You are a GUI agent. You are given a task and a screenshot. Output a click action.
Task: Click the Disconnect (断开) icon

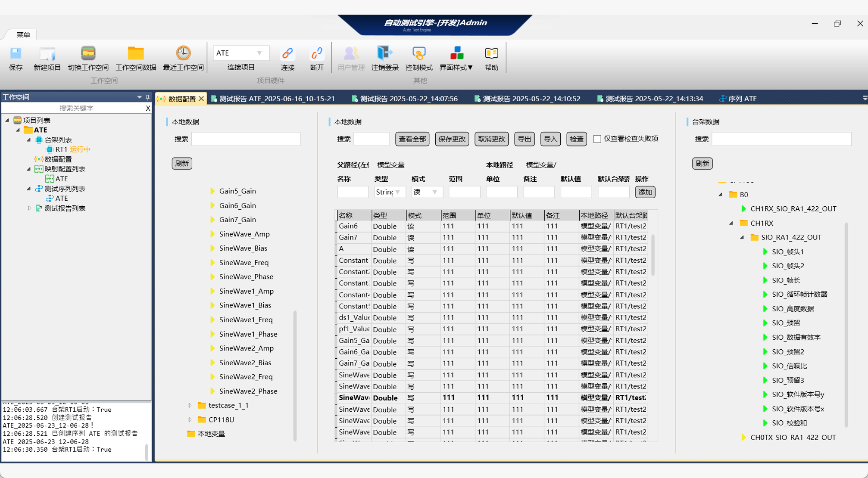pyautogui.click(x=317, y=53)
